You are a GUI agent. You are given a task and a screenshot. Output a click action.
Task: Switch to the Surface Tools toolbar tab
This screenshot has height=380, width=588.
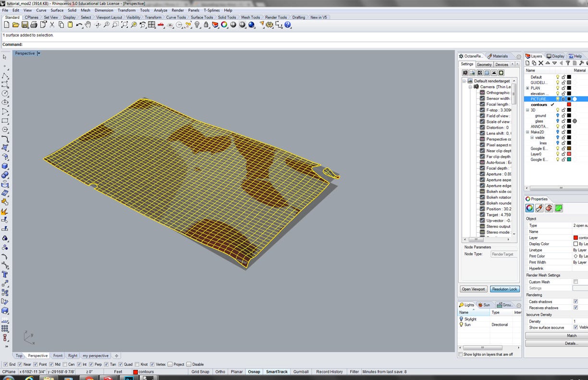[202, 17]
